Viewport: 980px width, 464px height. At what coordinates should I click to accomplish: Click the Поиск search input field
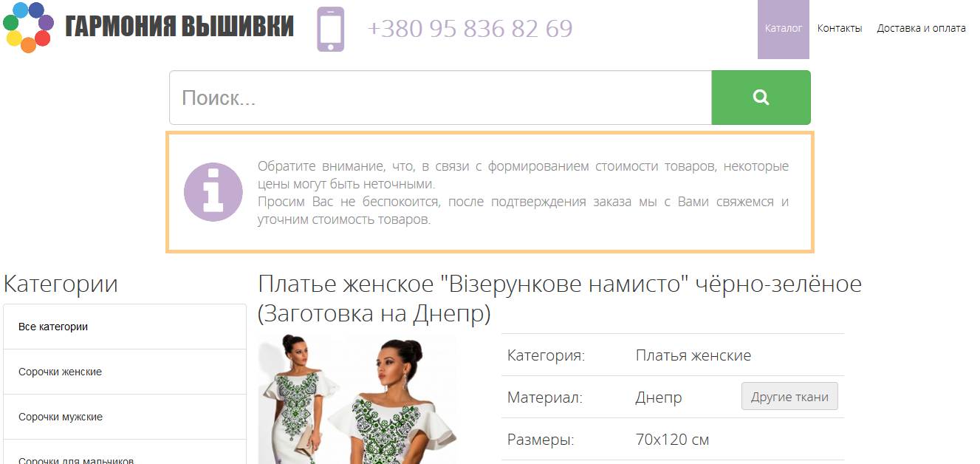(x=440, y=98)
